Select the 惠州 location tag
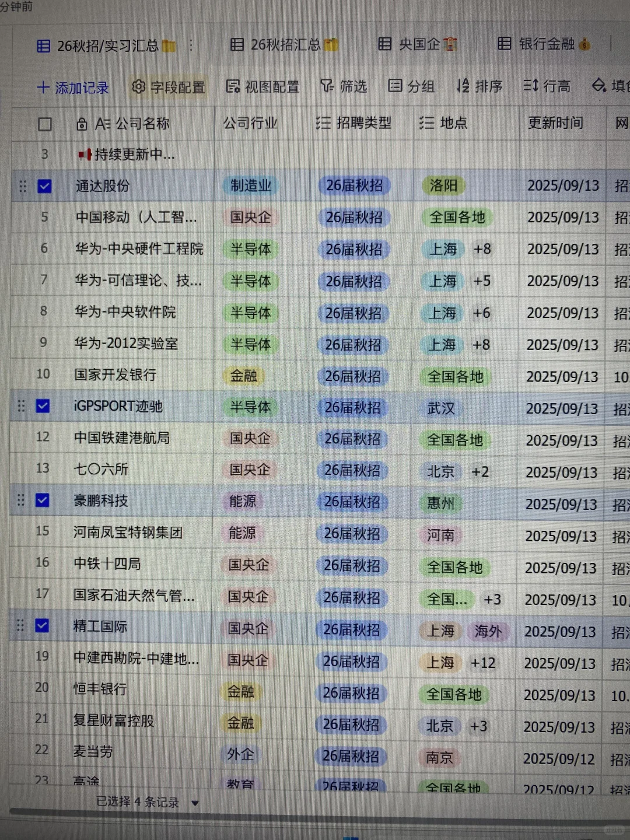 [440, 503]
